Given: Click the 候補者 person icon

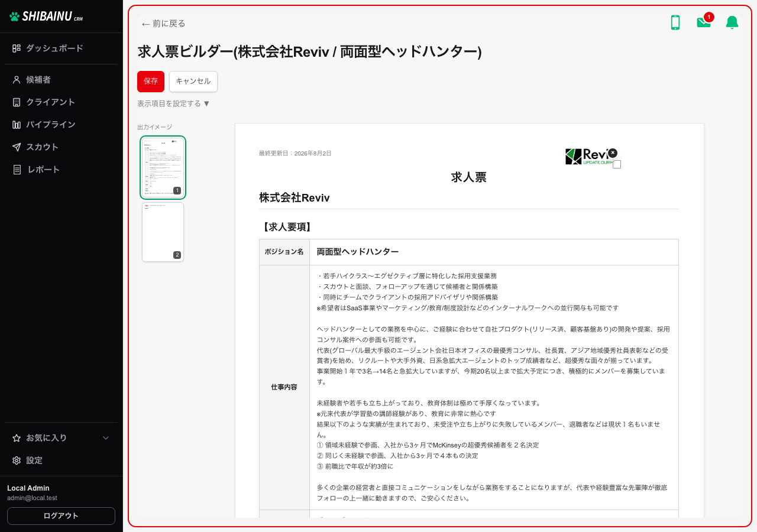Looking at the screenshot, I should [x=17, y=80].
